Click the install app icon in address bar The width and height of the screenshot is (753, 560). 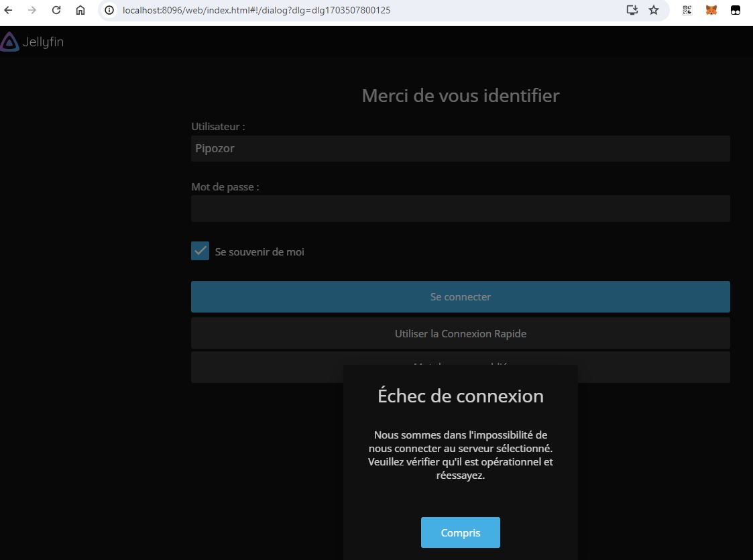point(632,10)
